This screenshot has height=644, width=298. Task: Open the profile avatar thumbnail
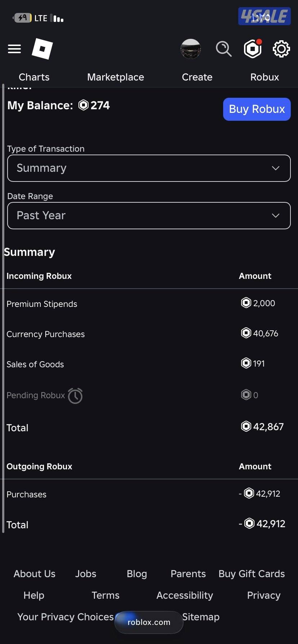coord(190,49)
